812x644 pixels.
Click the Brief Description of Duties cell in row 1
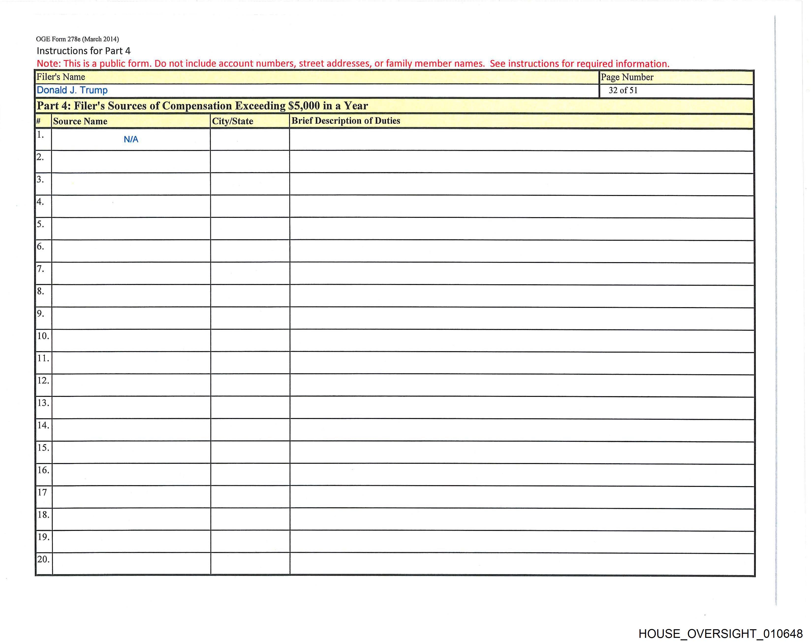(x=521, y=140)
